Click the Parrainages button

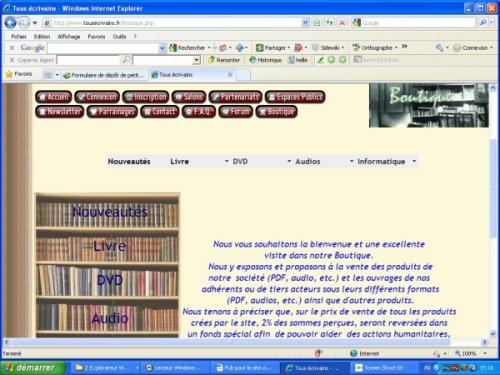[112, 112]
